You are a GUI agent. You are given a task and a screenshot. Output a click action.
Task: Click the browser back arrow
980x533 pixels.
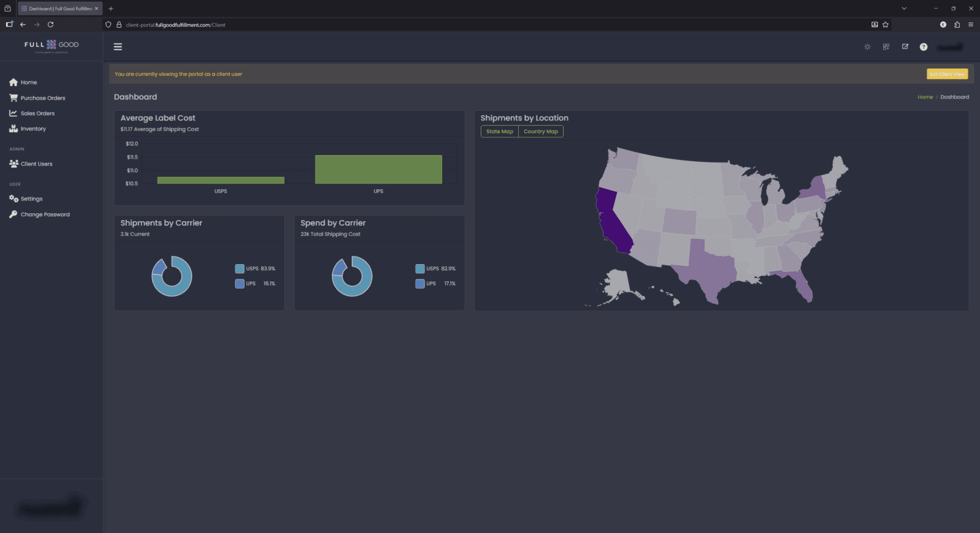23,25
